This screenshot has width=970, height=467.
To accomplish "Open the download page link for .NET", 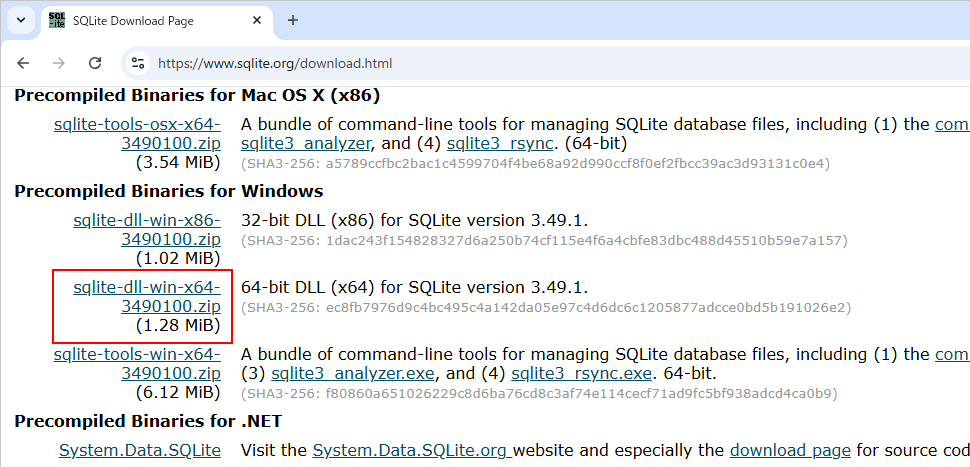I will 791,450.
